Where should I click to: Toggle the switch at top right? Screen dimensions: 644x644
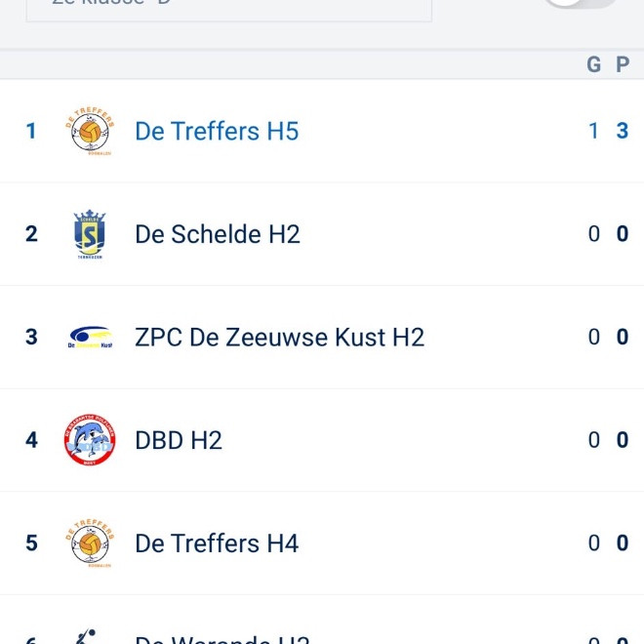pyautogui.click(x=582, y=3)
